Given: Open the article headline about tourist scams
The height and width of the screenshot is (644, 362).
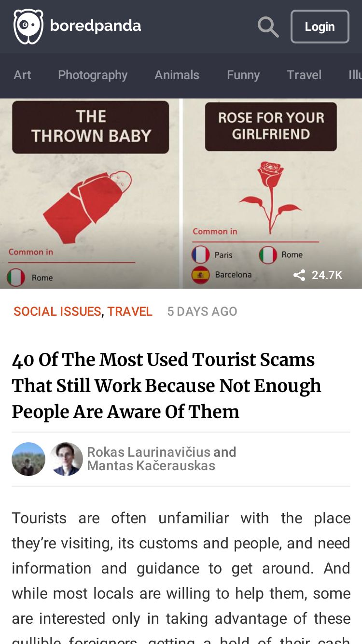Looking at the screenshot, I should [167, 386].
